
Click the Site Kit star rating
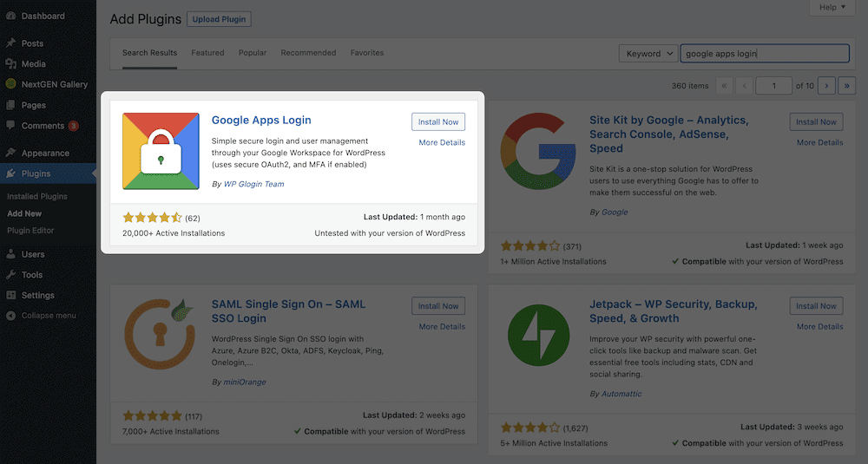(x=530, y=246)
